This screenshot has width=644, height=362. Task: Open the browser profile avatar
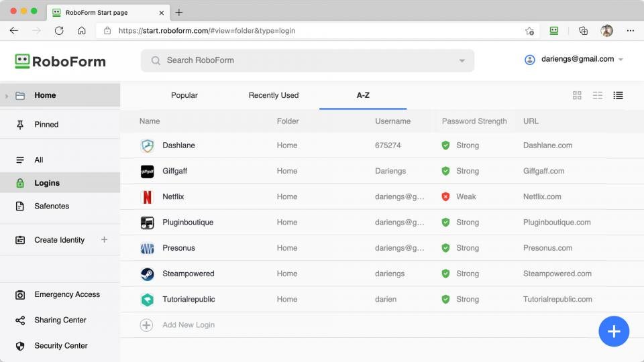(x=606, y=31)
